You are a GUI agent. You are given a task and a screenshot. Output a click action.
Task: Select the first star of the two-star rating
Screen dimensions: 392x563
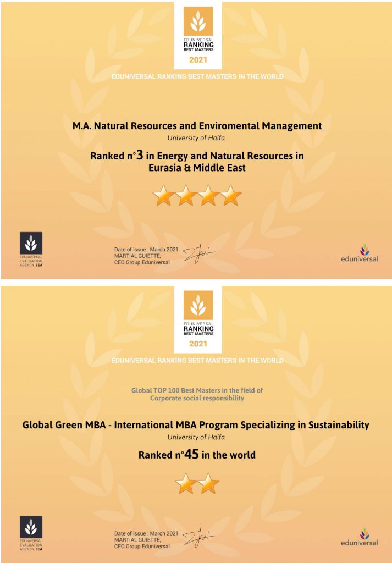[x=186, y=483]
